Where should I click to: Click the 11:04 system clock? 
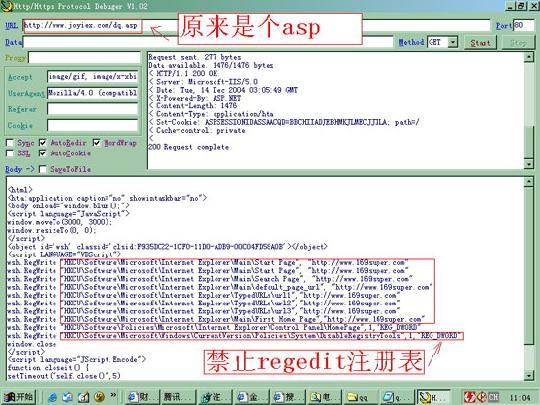point(520,398)
